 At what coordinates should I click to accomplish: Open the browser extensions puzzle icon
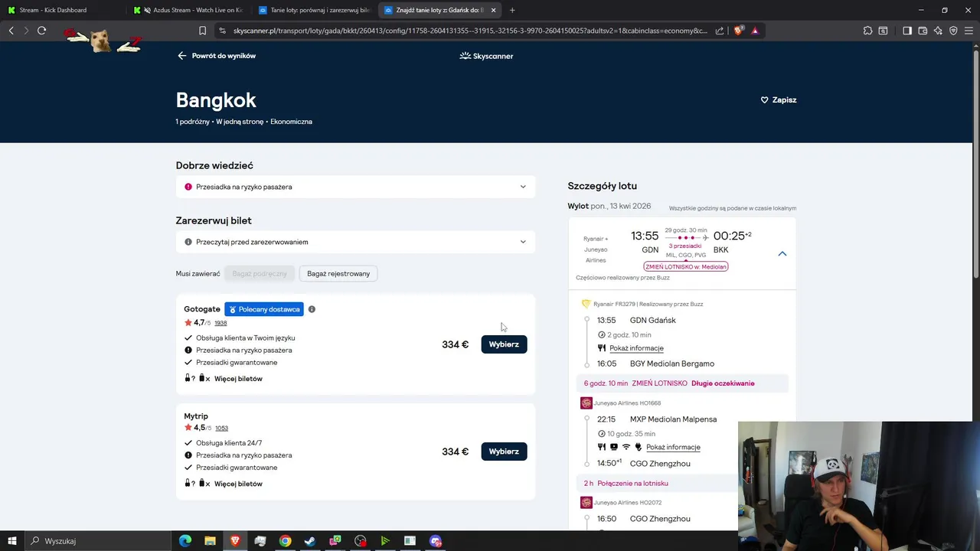[x=867, y=31]
